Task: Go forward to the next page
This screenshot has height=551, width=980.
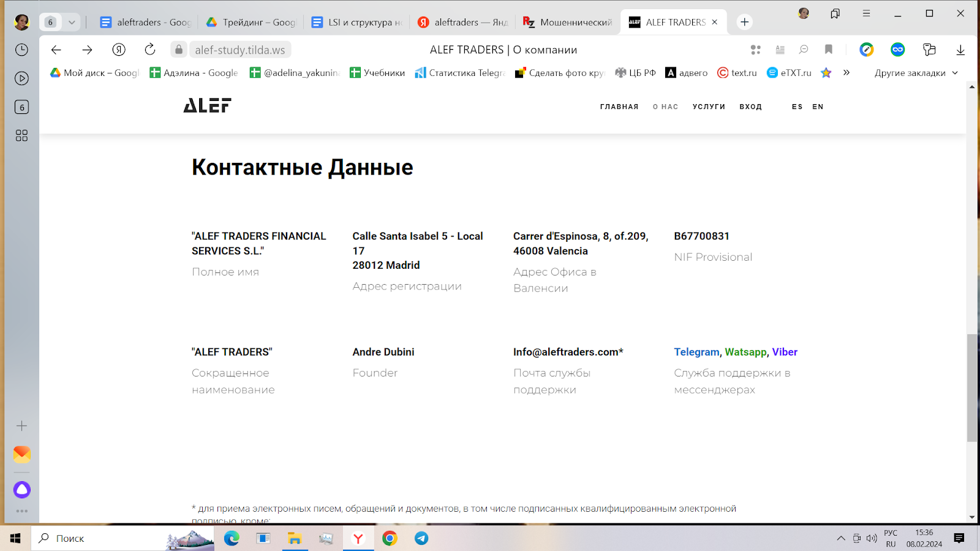Action: 87,50
